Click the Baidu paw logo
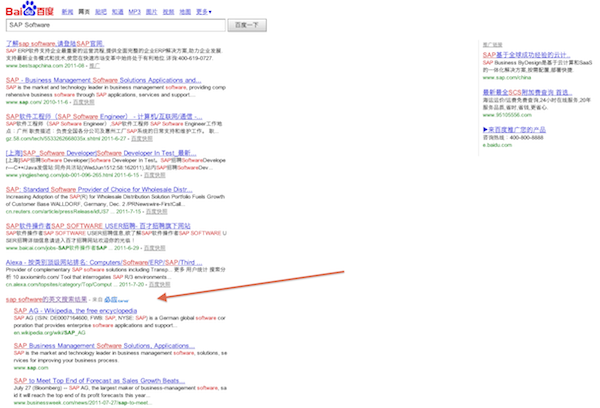The image size is (600, 408). pos(29,9)
